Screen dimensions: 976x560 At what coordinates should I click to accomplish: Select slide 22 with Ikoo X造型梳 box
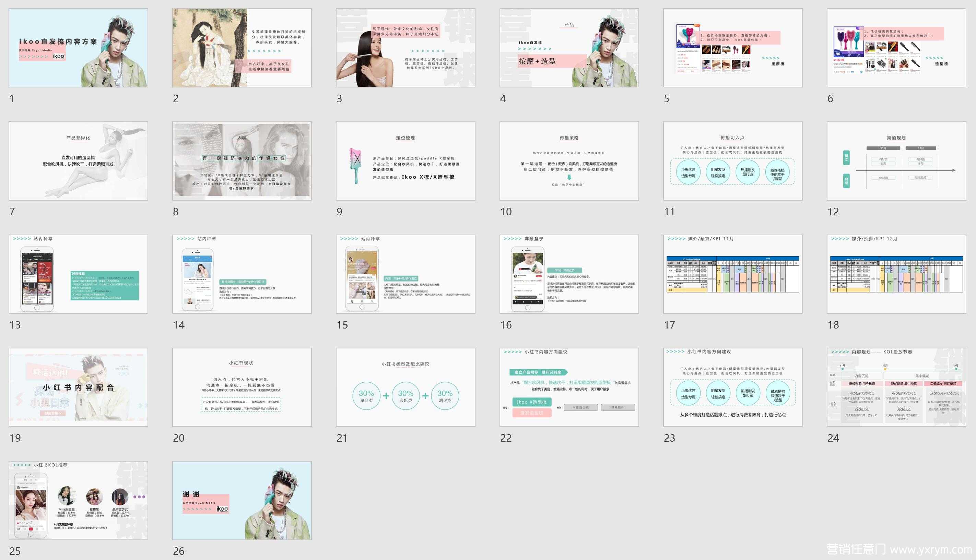point(569,387)
